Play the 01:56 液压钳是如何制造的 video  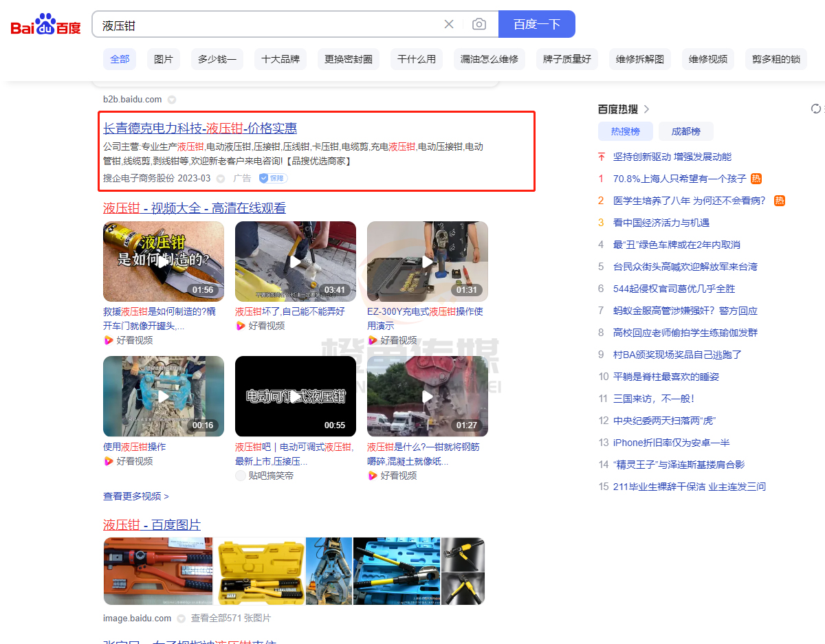pyautogui.click(x=164, y=261)
